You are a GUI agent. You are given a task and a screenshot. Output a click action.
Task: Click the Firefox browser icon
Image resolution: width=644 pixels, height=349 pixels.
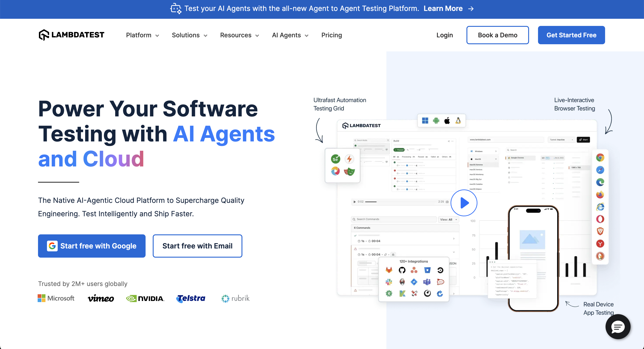600,194
